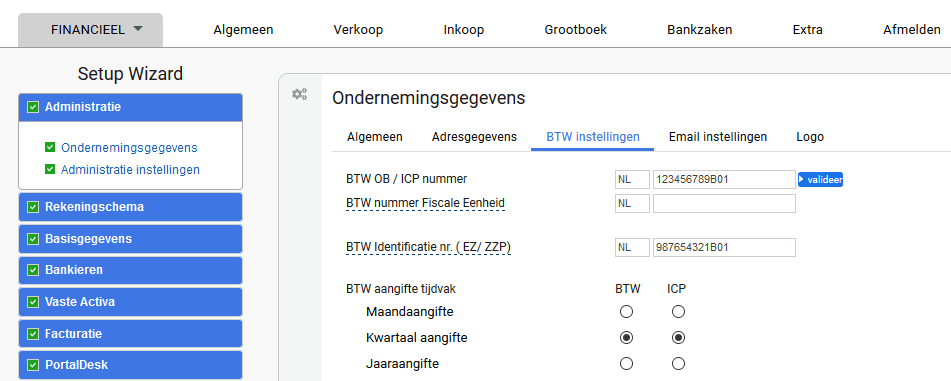Image resolution: width=951 pixels, height=381 pixels.
Task: Click the green check icon on Administratie
Action: 33,107
